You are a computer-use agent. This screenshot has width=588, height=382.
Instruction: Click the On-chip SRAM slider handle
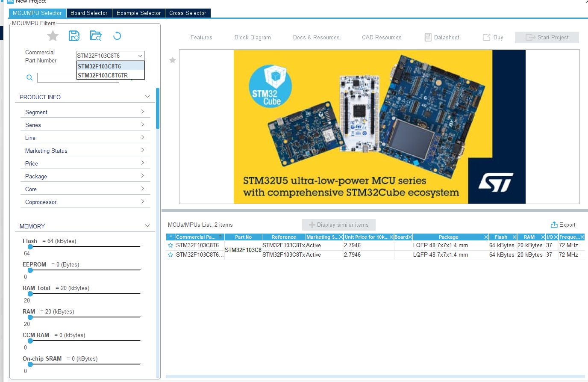pos(30,364)
